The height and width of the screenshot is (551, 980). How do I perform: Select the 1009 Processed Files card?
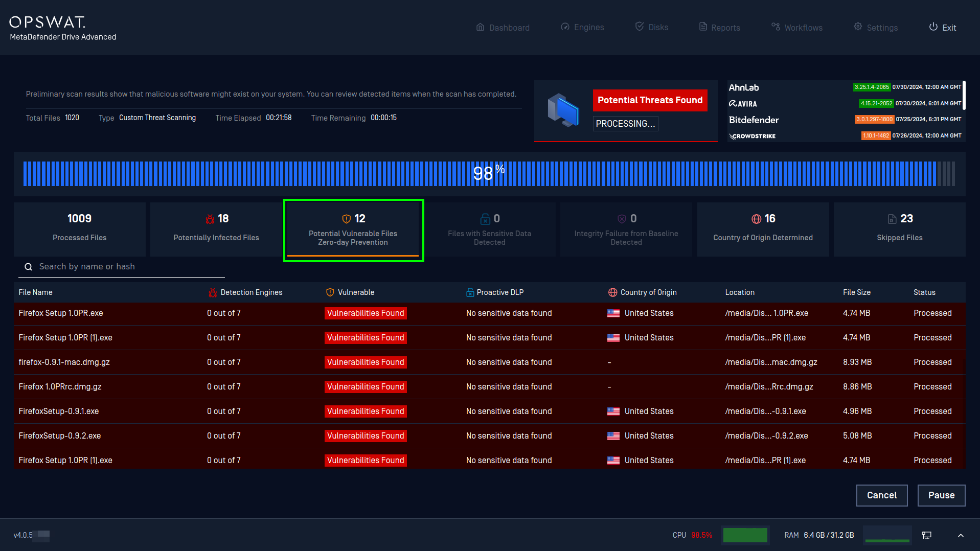[80, 229]
